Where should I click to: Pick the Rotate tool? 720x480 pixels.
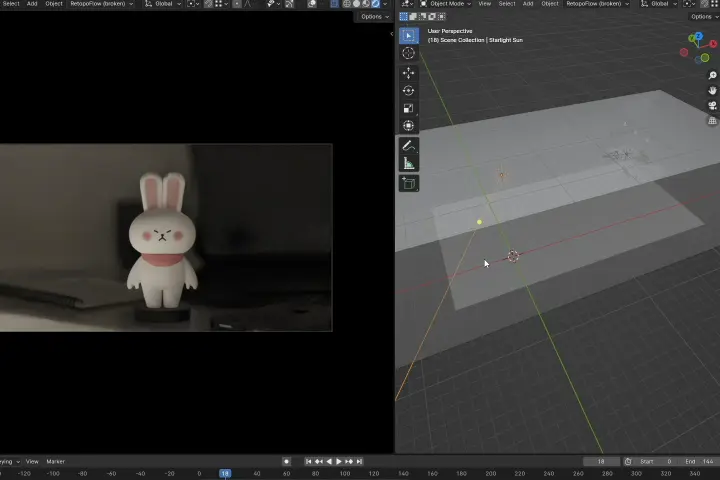[409, 90]
